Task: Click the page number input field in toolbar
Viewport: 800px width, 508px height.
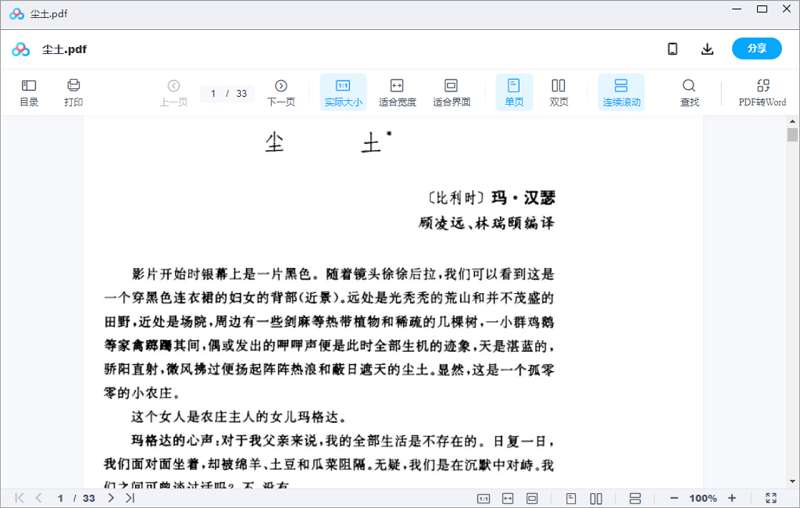Action: (x=213, y=93)
